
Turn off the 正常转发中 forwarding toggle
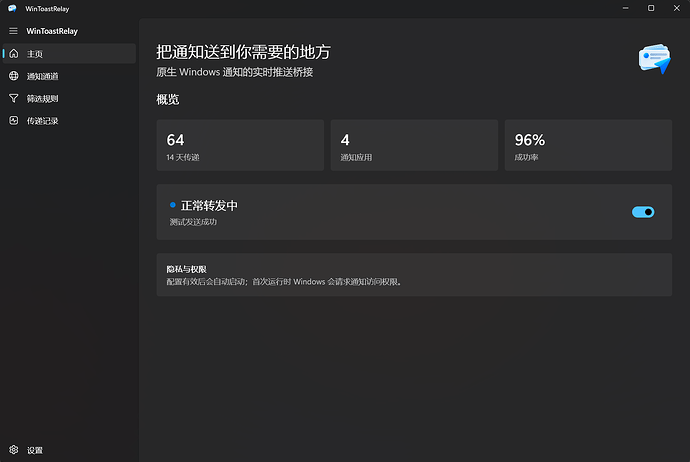[643, 212]
